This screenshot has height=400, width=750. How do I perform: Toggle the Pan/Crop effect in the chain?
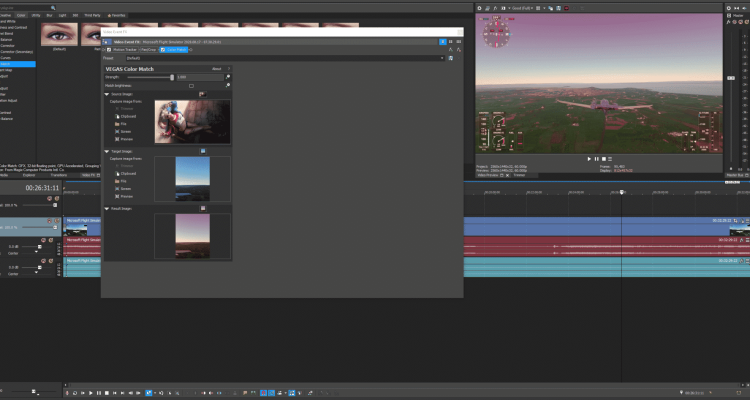pyautogui.click(x=148, y=49)
